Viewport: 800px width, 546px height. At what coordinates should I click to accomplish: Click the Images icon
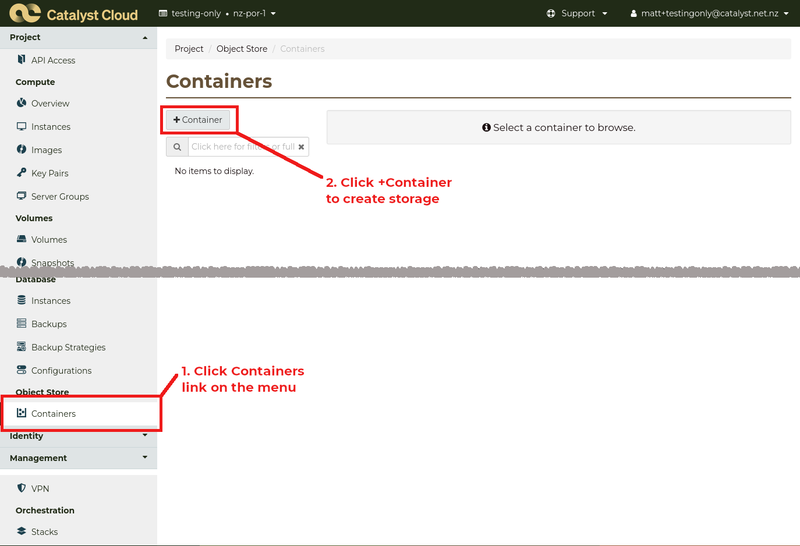21,150
